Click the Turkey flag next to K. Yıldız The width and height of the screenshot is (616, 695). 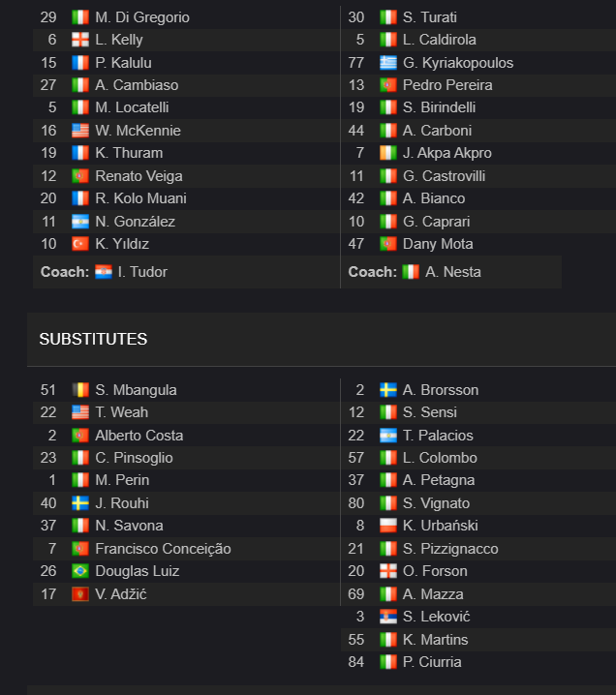pos(80,244)
